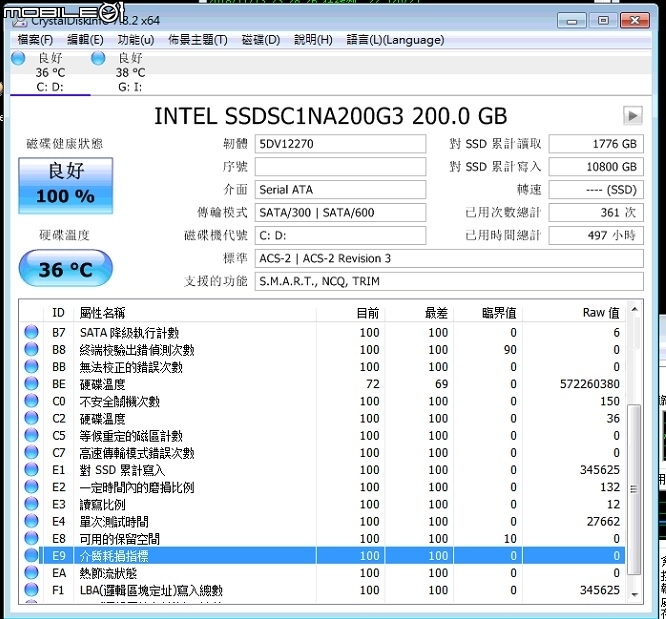Click the status orb in row B8
This screenshot has height=619, width=666.
point(31,349)
